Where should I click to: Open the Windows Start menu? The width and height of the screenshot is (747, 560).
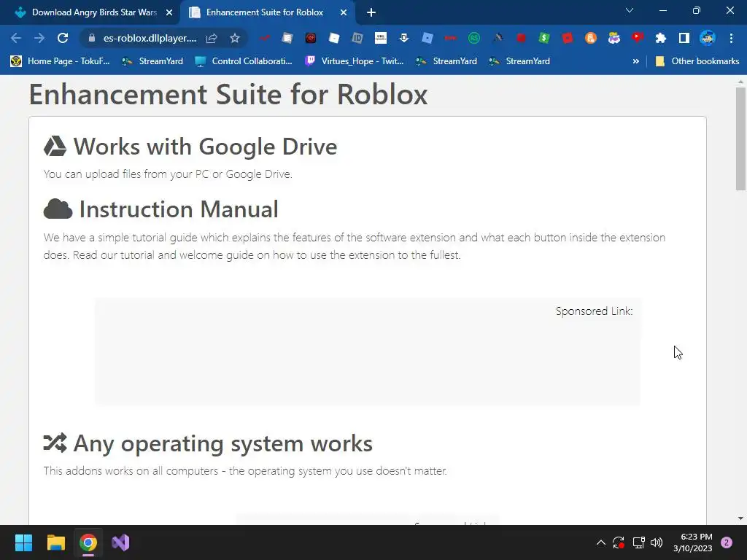[23, 542]
